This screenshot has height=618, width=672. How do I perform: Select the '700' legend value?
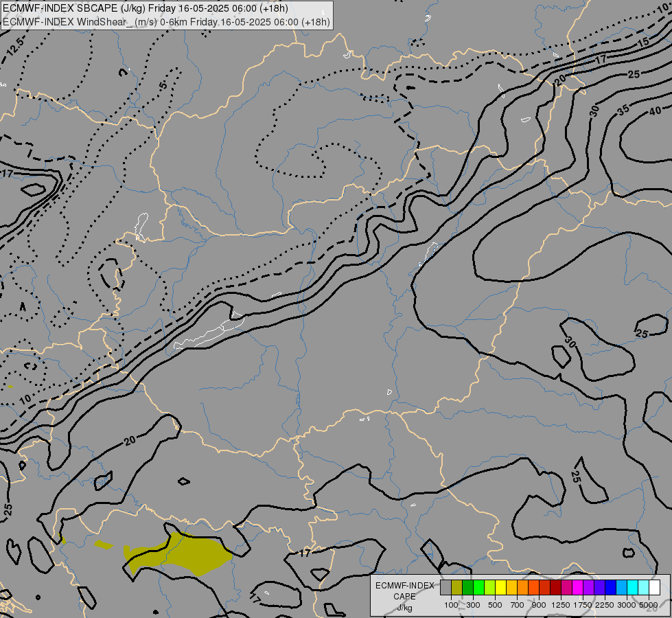tap(517, 605)
